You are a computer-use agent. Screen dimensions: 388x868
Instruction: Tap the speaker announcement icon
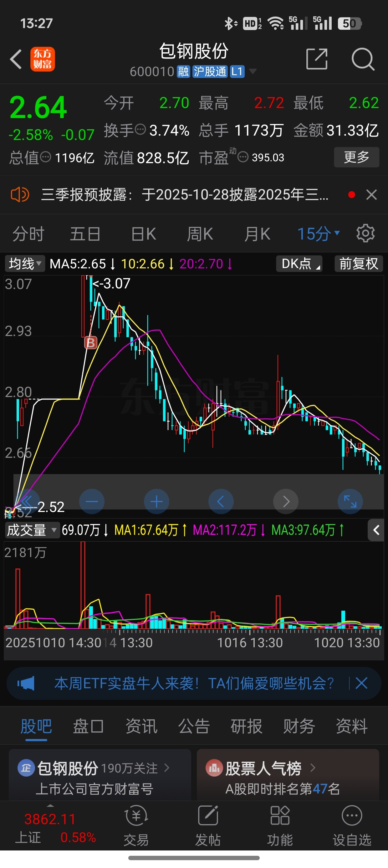20,195
